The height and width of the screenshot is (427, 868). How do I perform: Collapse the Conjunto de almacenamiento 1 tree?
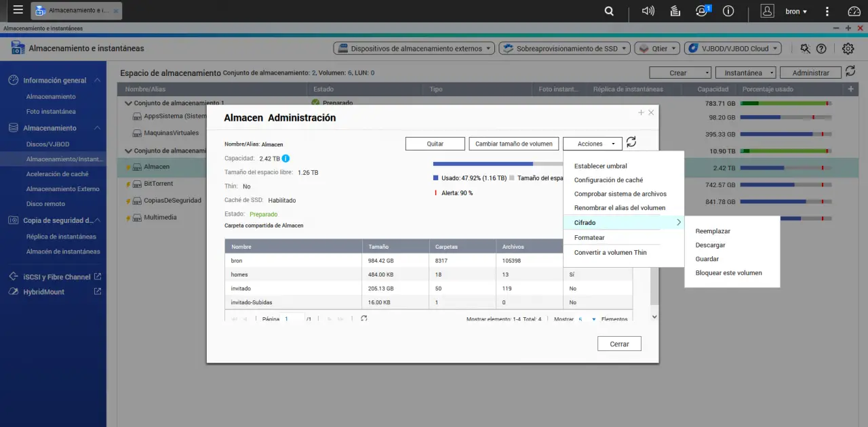coord(129,103)
